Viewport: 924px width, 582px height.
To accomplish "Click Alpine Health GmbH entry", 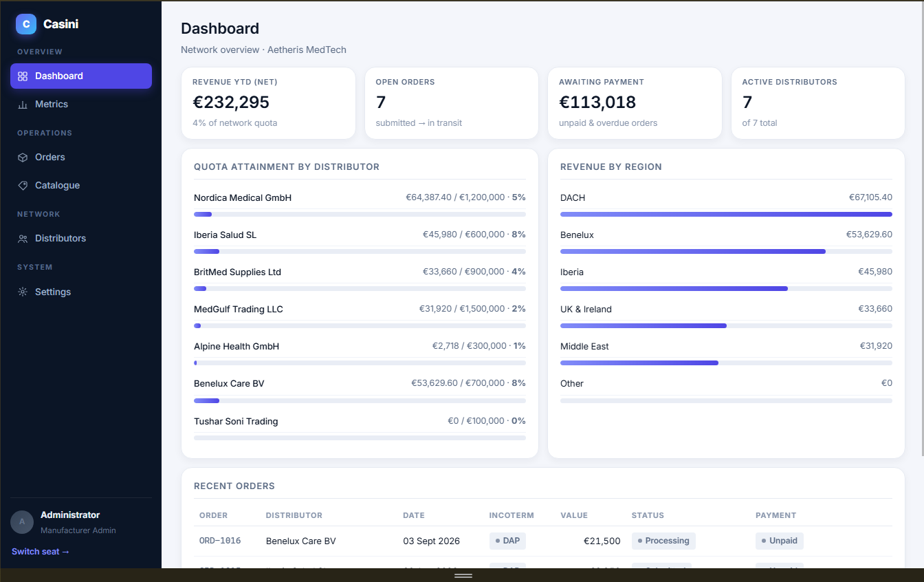I will click(x=360, y=352).
